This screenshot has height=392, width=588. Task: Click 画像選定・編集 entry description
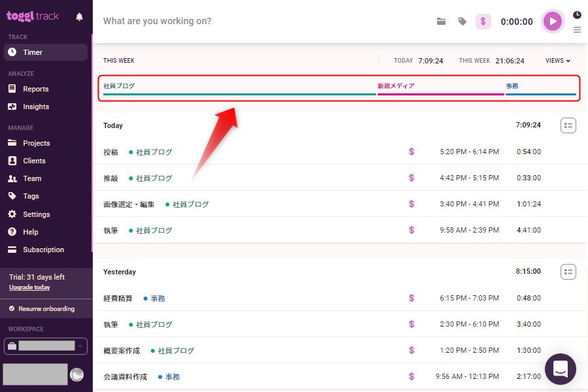pyautogui.click(x=129, y=204)
